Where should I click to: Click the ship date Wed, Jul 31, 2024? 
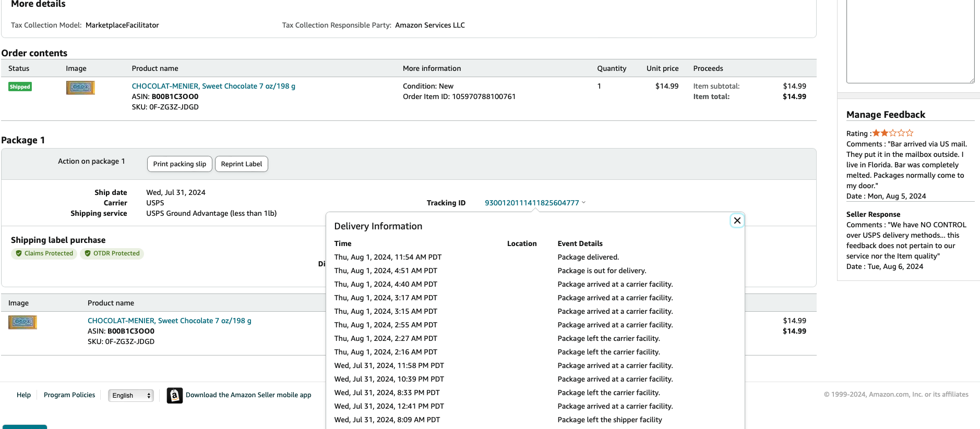[x=176, y=192]
